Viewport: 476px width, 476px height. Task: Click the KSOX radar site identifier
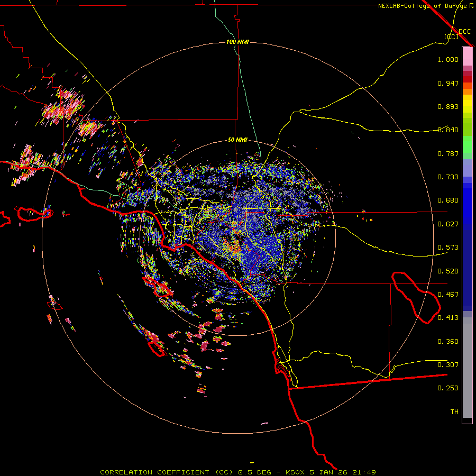[x=295, y=472]
